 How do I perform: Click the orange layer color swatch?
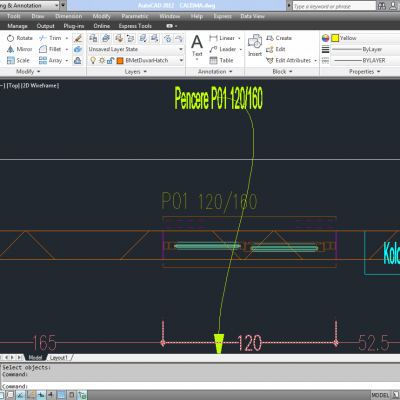(120, 61)
